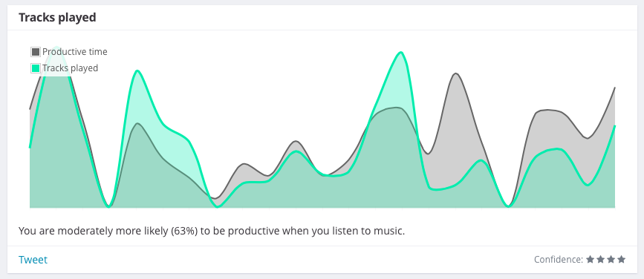Click the Tracks played card title
This screenshot has height=279, width=644.
(57, 18)
